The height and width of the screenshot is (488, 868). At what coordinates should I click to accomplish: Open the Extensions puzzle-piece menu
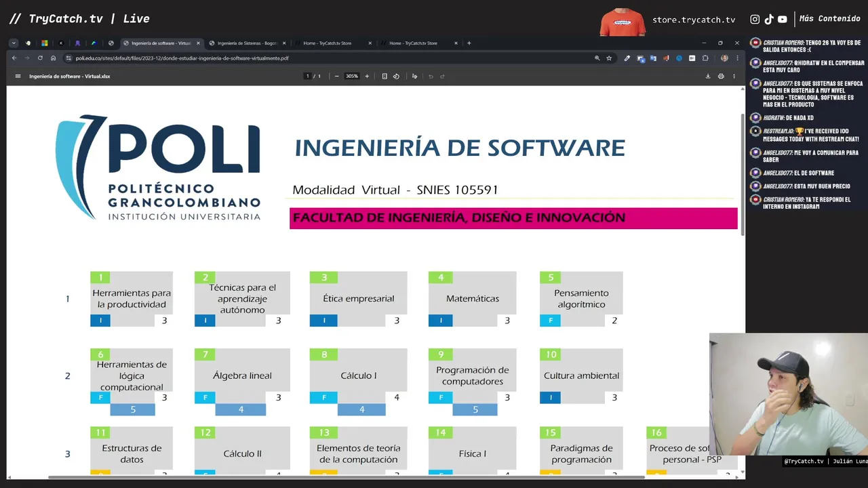point(705,58)
